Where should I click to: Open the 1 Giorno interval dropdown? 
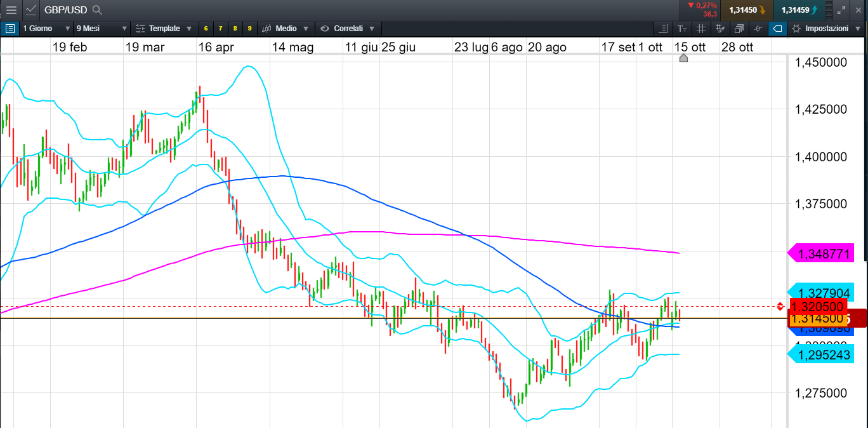tap(46, 29)
